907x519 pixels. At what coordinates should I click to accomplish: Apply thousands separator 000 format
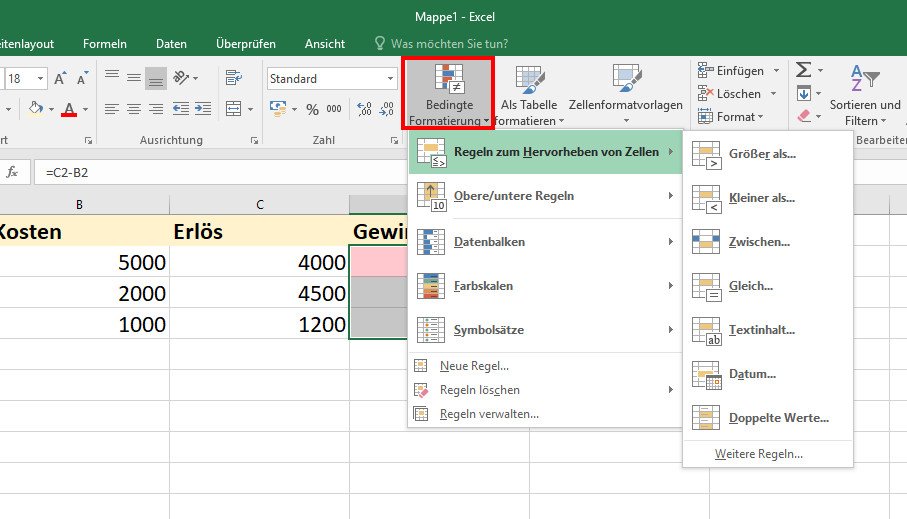(334, 109)
